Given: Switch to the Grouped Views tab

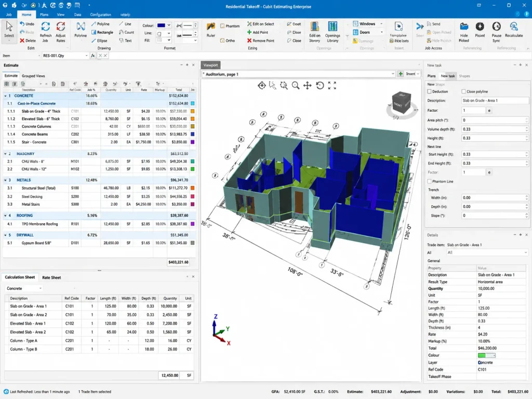Looking at the screenshot, I should point(33,76).
